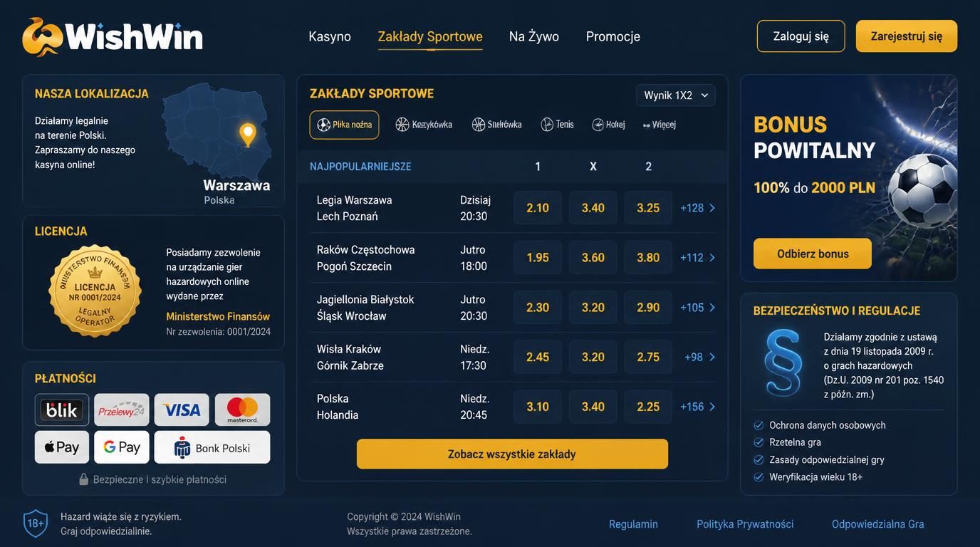Select the Apple Pay payment icon

[62, 447]
